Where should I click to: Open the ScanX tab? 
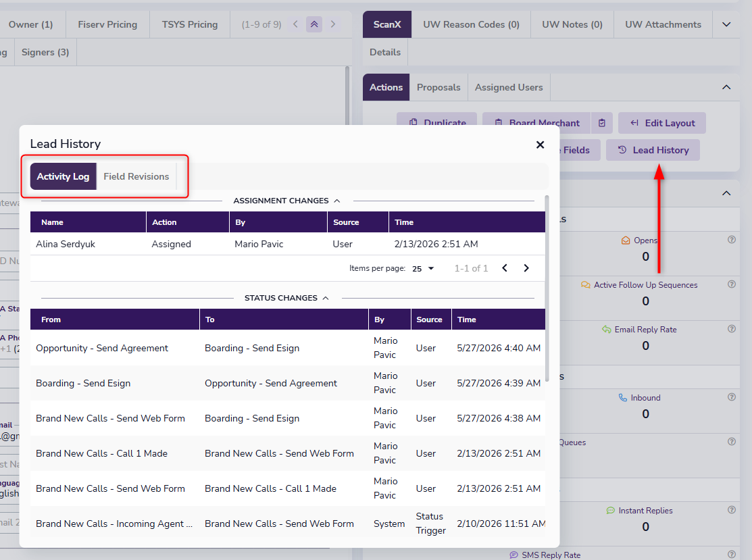(x=387, y=24)
